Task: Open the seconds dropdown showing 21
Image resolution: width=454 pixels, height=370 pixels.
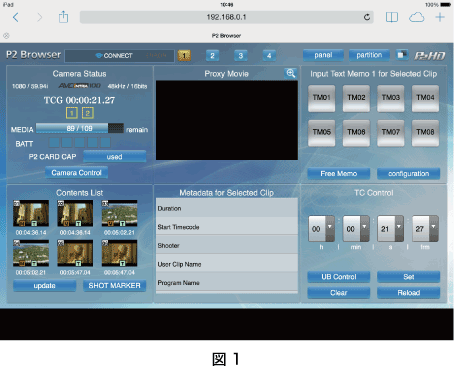Action: point(390,229)
